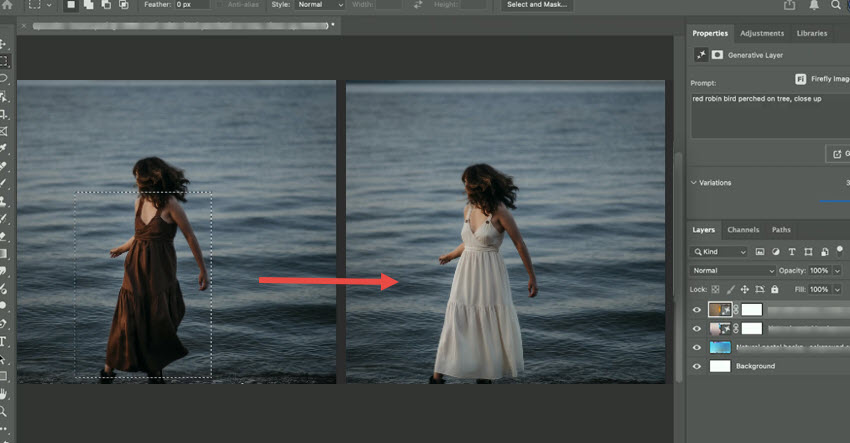Open the Fill slider dropdown

pos(838,290)
